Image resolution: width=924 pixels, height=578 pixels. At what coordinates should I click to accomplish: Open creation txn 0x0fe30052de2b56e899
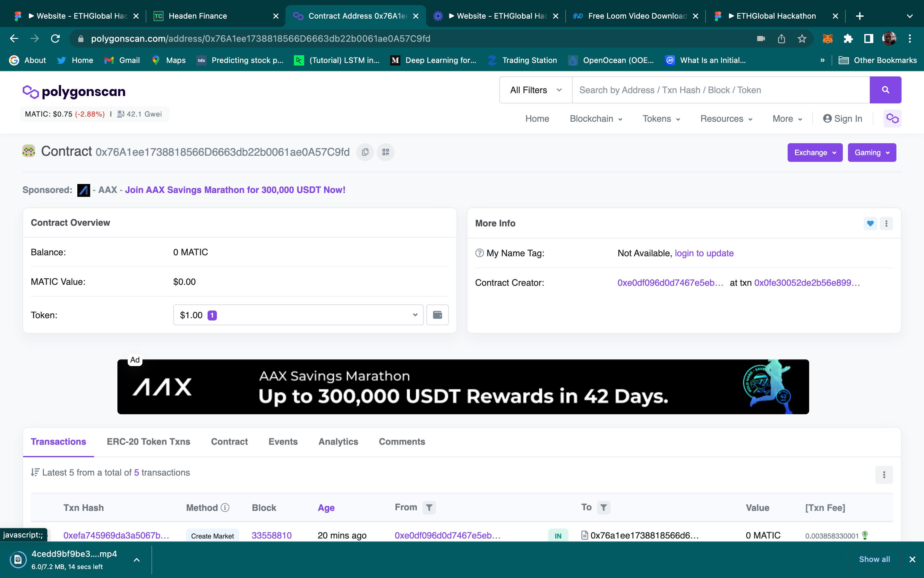coord(807,283)
